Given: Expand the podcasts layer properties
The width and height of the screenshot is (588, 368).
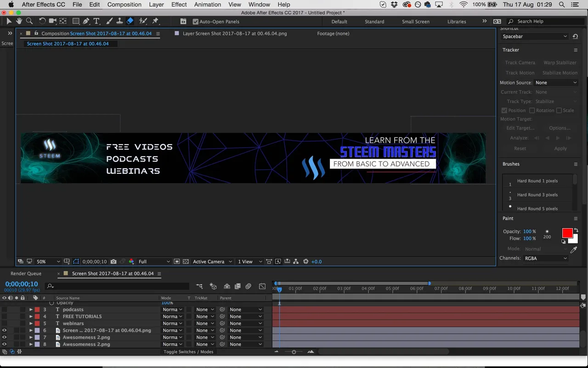Looking at the screenshot, I should pyautogui.click(x=31, y=310).
